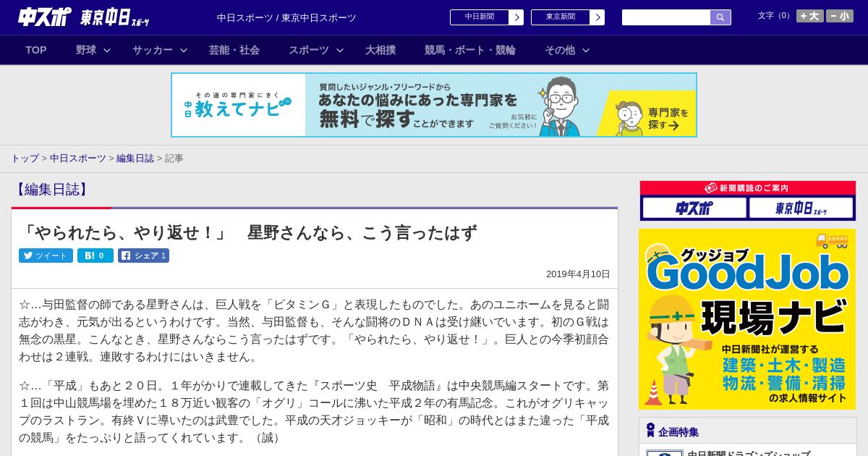Go to TOP in navigation bar
Screen dimensions: 868x456
click(36, 50)
